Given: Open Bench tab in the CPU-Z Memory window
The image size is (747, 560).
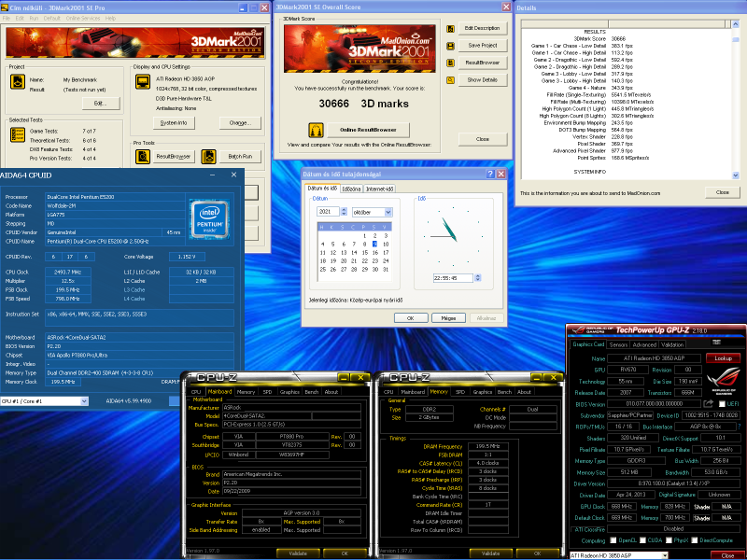Looking at the screenshot, I should (504, 392).
